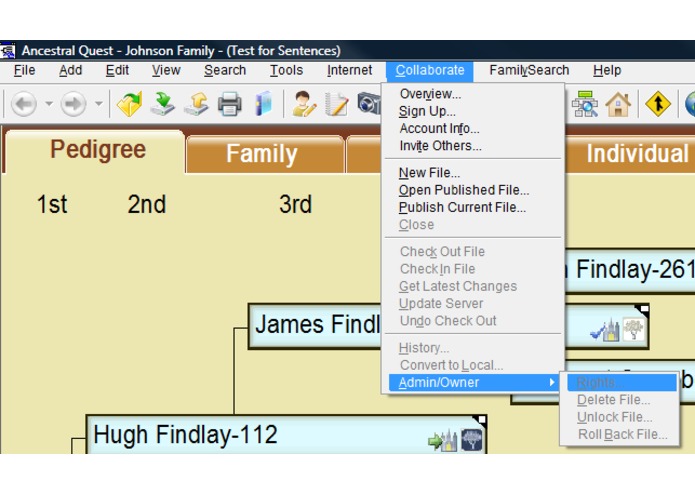Screen dimensions: 695x494
Task: Switch to the Family tab
Action: click(266, 154)
